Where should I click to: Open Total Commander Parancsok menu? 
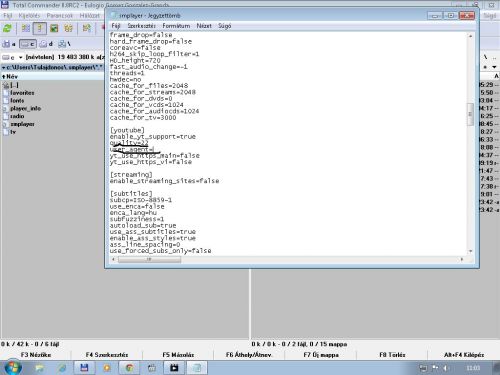click(x=60, y=16)
